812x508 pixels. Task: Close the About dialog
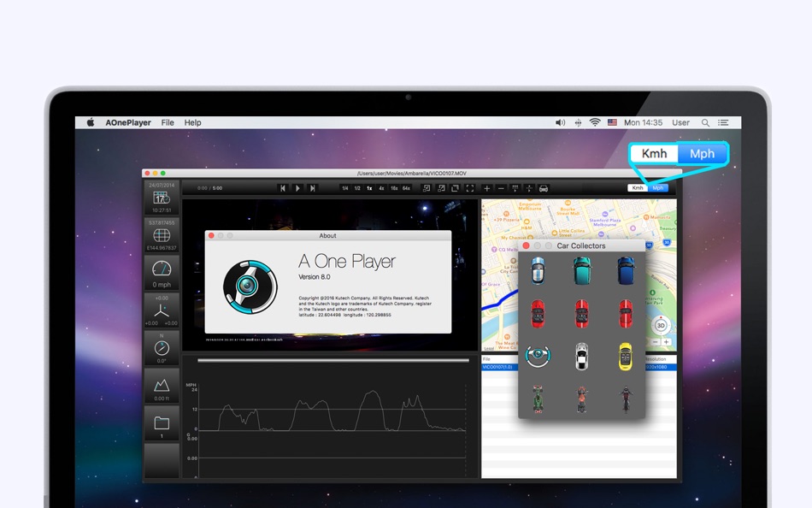211,235
